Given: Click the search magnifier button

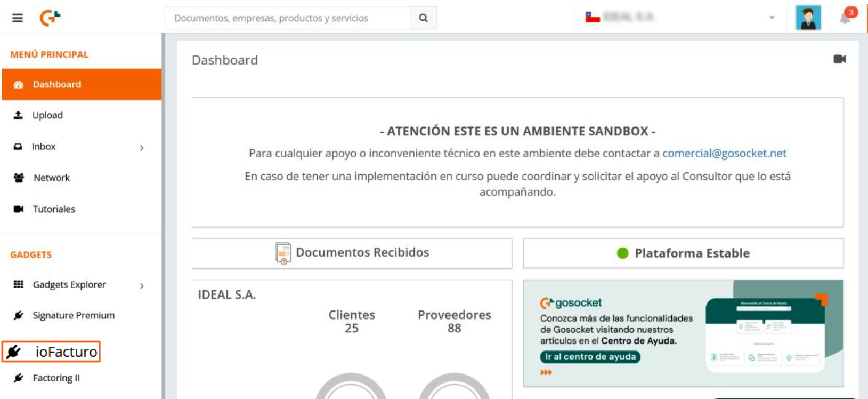Looking at the screenshot, I should tap(424, 18).
